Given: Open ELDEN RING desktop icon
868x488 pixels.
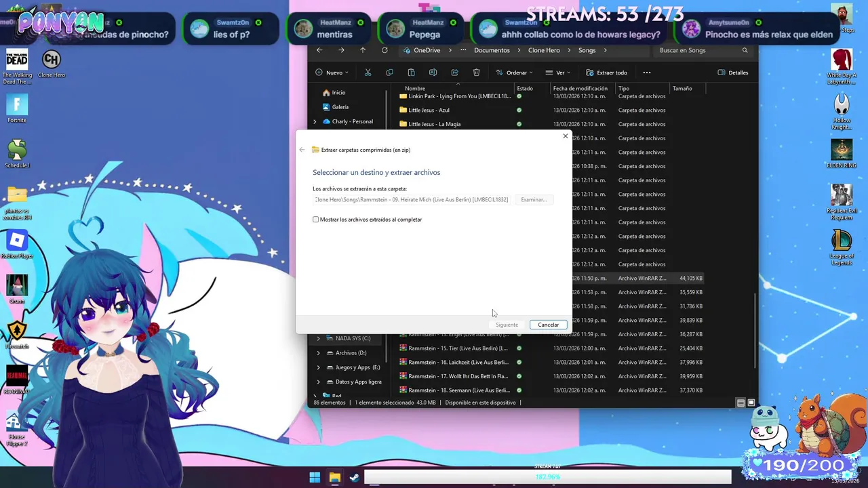Looking at the screenshot, I should pyautogui.click(x=842, y=154).
